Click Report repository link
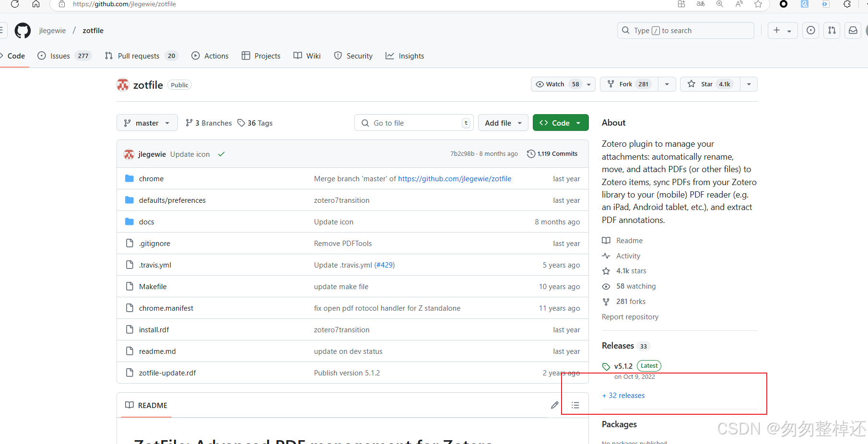This screenshot has height=444, width=868. [630, 317]
